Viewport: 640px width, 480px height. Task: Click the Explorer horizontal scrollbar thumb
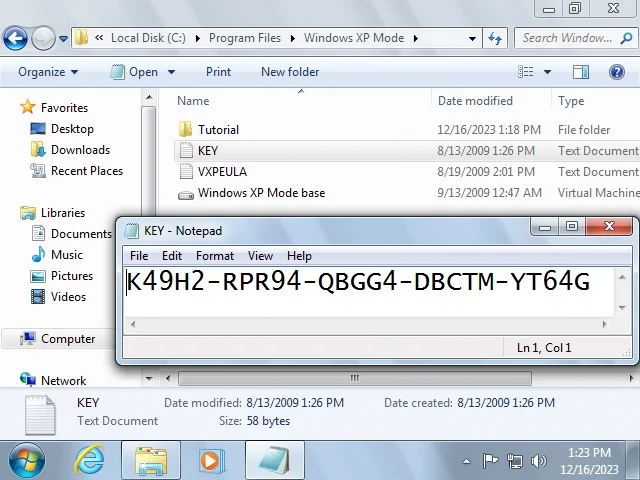[355, 378]
